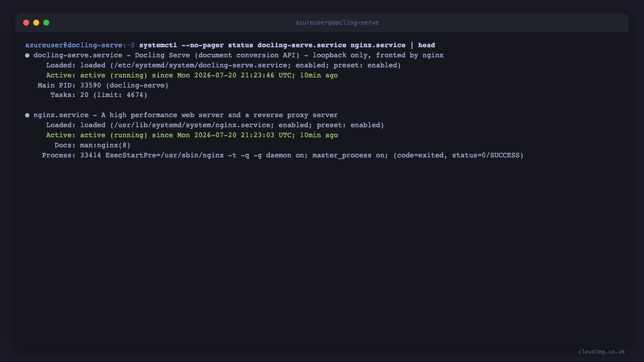Click the Docs: man:nginx(8) line
The width and height of the screenshot is (644, 362).
(x=93, y=145)
